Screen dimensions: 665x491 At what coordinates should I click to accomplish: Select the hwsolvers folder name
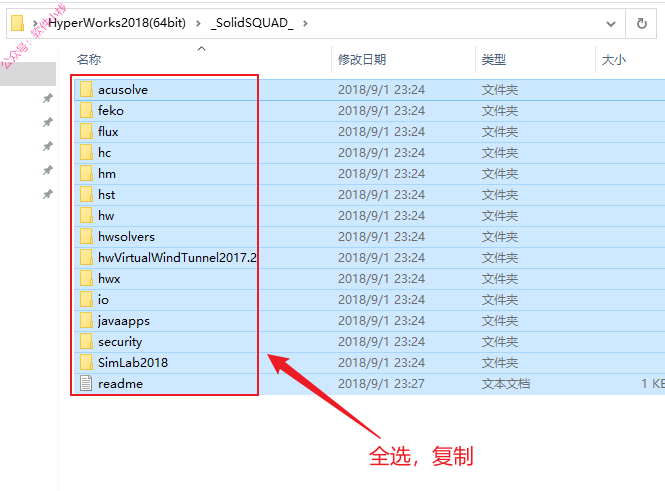click(x=126, y=236)
